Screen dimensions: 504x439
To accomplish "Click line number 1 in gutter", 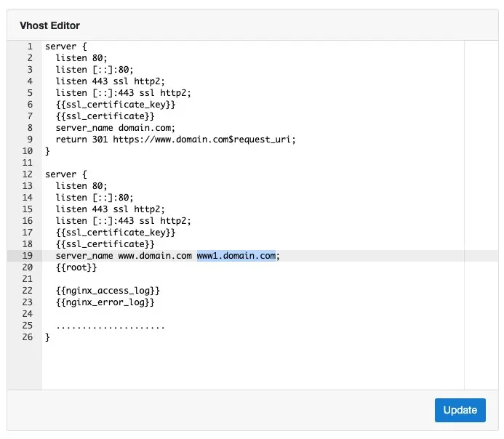I will coord(30,47).
